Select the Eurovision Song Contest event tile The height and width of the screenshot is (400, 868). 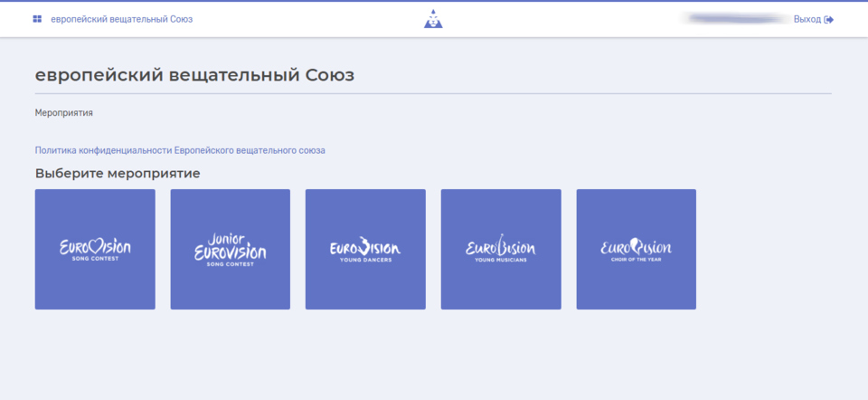pyautogui.click(x=95, y=249)
